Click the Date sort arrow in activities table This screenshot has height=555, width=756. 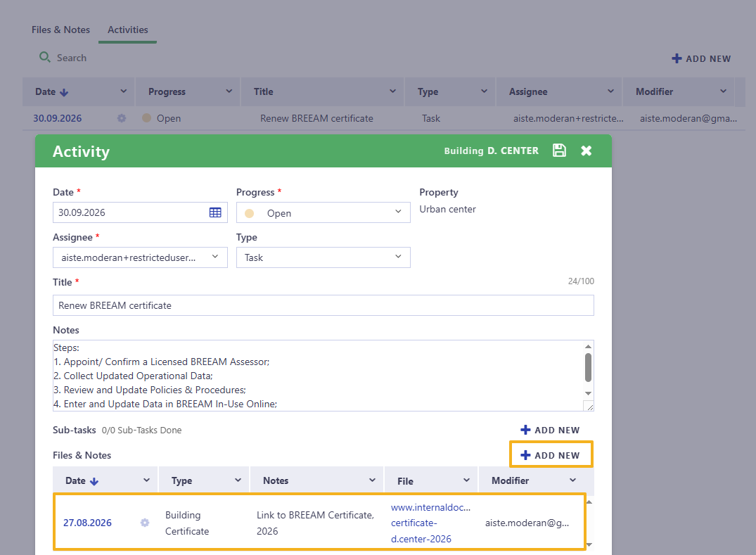pyautogui.click(x=64, y=92)
